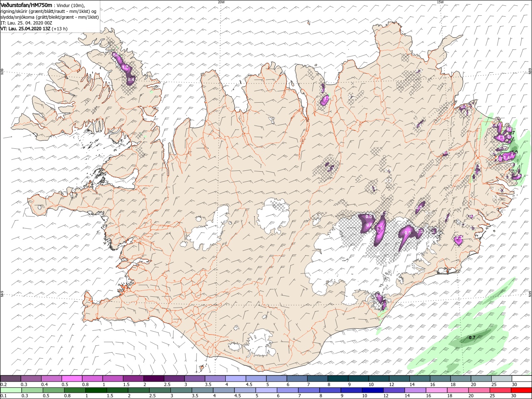Click the 'rigning/skúrir' legend description line
The width and height of the screenshot is (532, 399).
(49, 11)
